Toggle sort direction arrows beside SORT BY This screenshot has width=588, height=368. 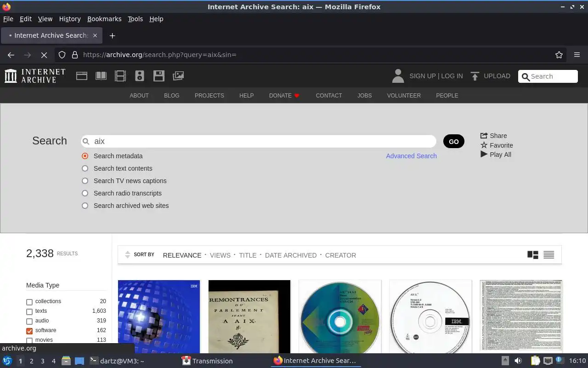pyautogui.click(x=127, y=255)
